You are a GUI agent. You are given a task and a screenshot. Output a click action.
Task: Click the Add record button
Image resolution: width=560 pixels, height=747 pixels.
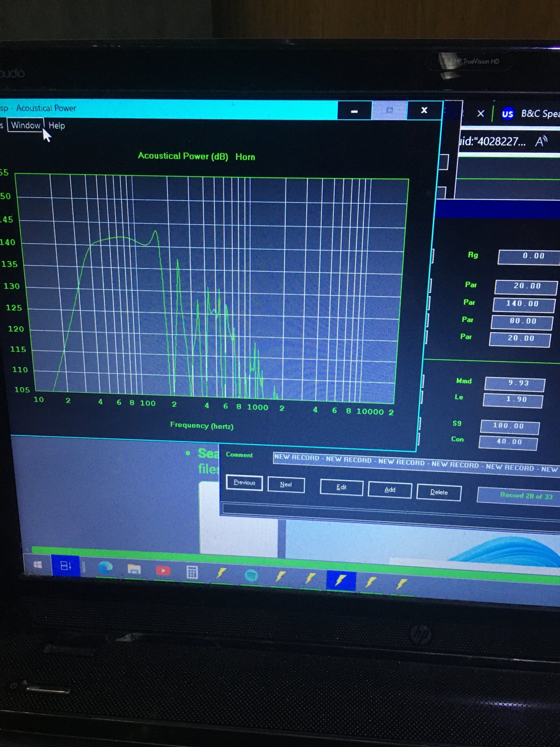click(x=390, y=490)
